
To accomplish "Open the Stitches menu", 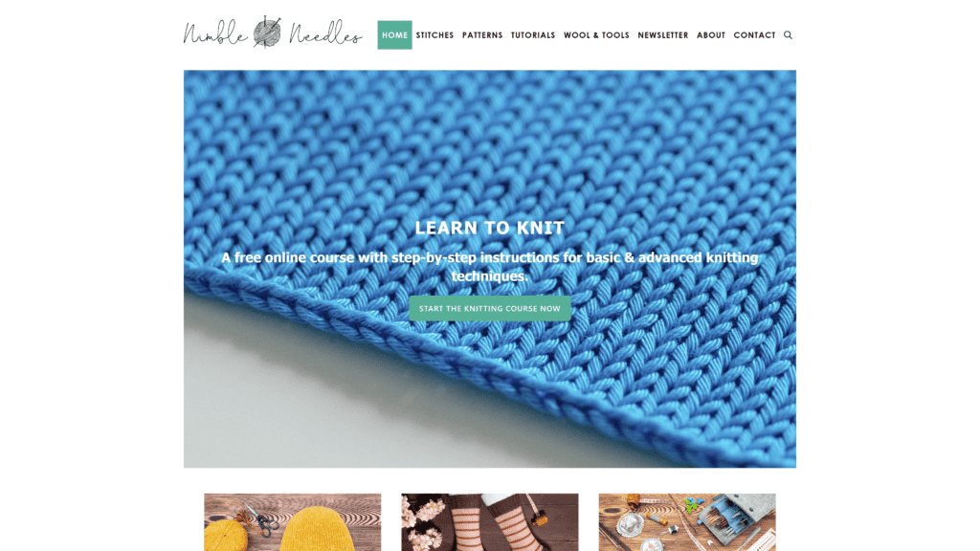I will [435, 35].
